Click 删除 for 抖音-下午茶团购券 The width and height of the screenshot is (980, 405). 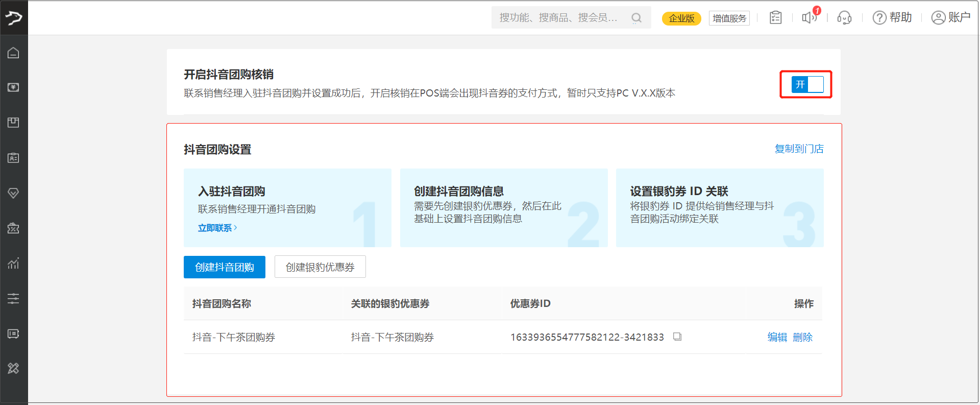point(802,337)
